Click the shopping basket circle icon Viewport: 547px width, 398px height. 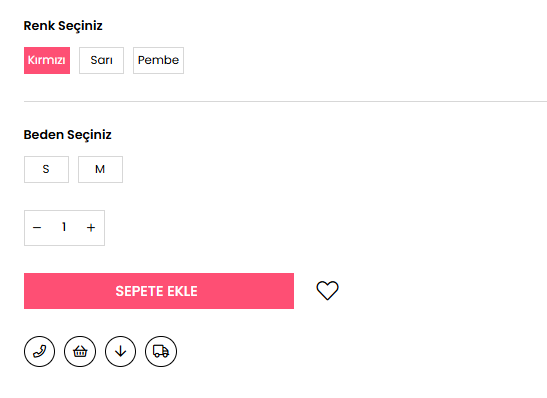coord(80,351)
